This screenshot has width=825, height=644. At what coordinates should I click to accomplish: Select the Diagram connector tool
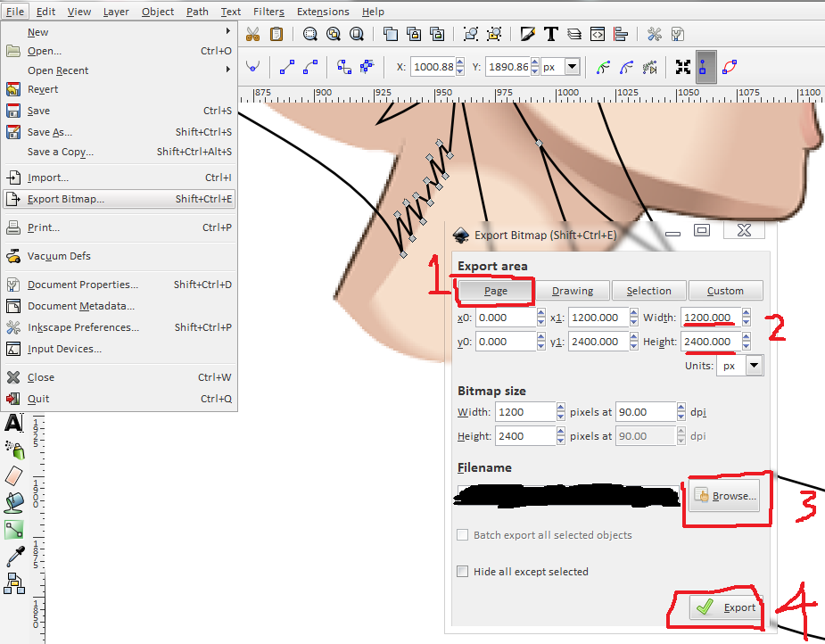tap(13, 583)
